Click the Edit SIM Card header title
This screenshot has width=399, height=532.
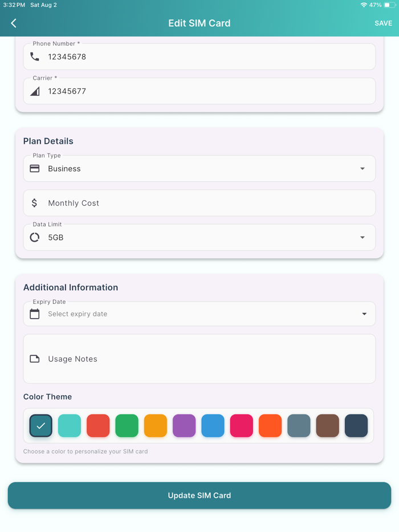coord(199,23)
